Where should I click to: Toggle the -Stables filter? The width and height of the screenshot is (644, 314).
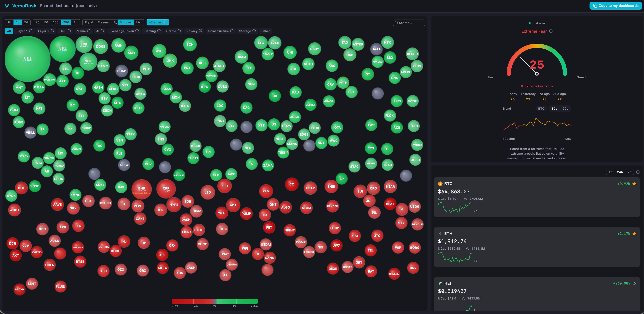158,22
